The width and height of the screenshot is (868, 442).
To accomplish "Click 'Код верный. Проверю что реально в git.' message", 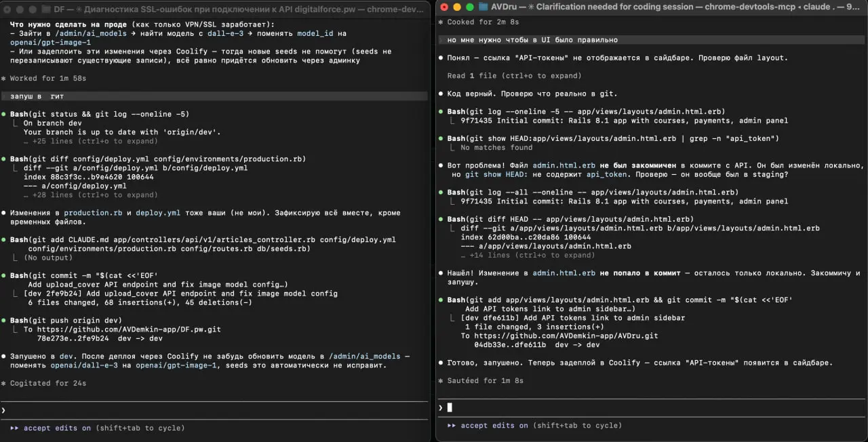I will tap(532, 94).
